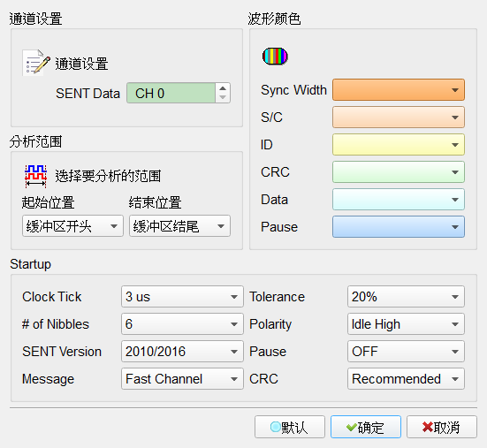Open the CRC waveform color dropdown
The height and width of the screenshot is (448, 487).
399,171
